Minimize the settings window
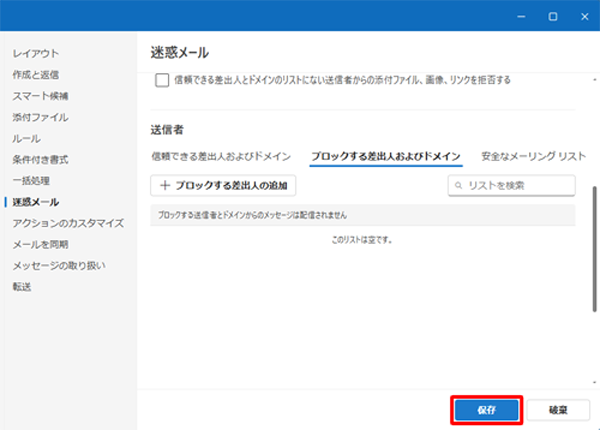 [521, 16]
